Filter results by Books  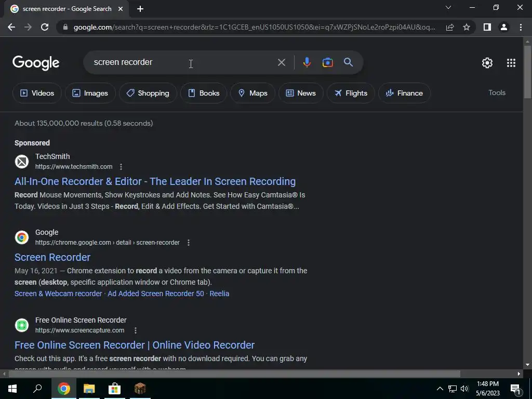204,93
